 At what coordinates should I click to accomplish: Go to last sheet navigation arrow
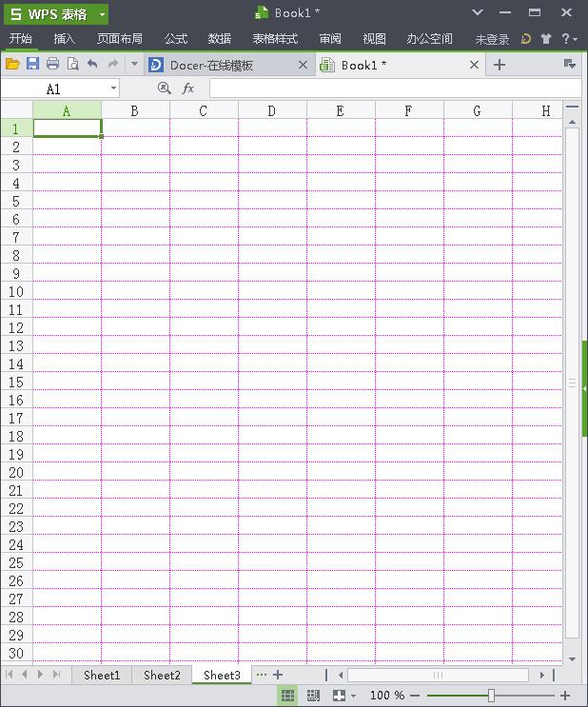pyautogui.click(x=56, y=675)
